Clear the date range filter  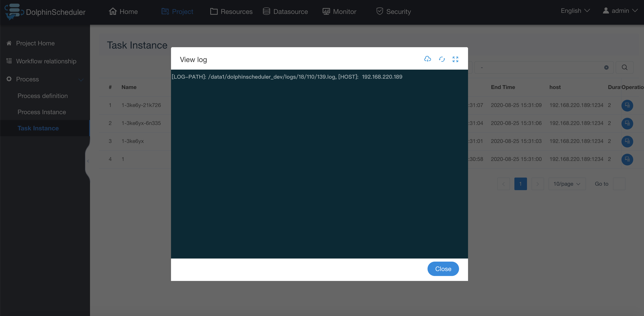(606, 67)
